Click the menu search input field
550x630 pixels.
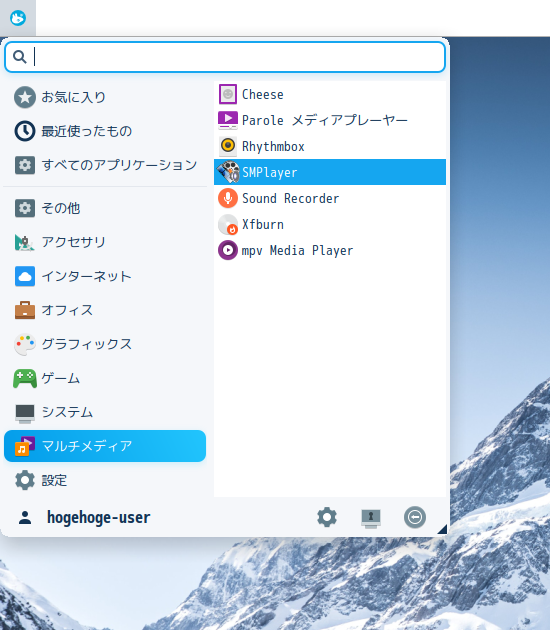[225, 57]
